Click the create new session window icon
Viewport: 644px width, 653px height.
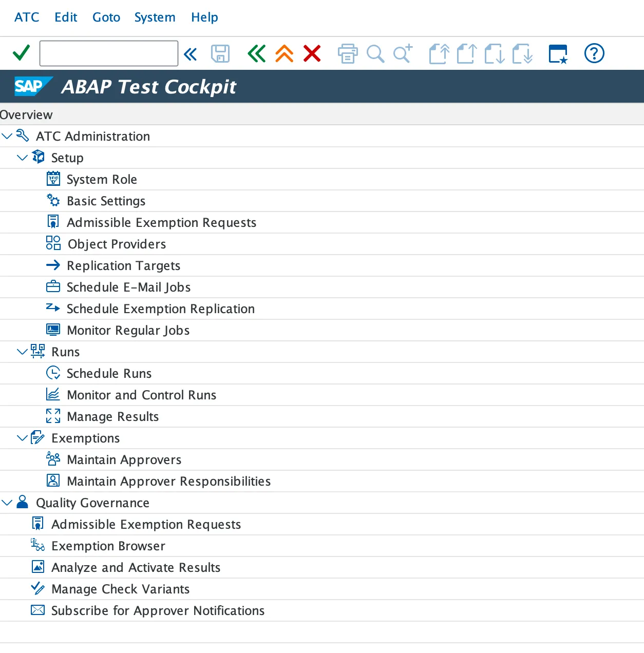pyautogui.click(x=558, y=53)
